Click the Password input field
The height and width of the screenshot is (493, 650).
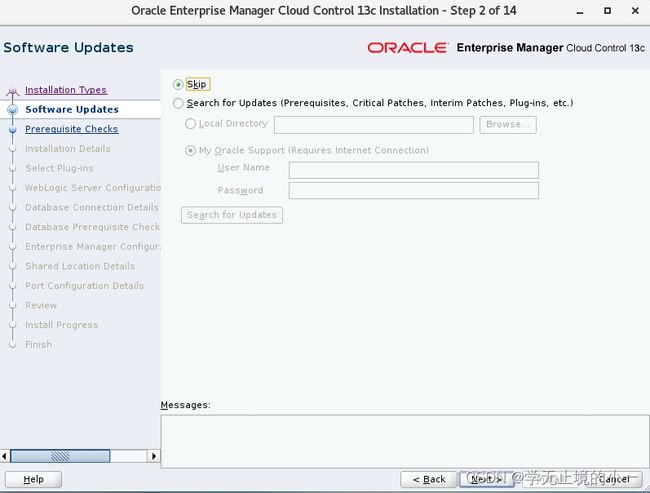click(x=414, y=190)
